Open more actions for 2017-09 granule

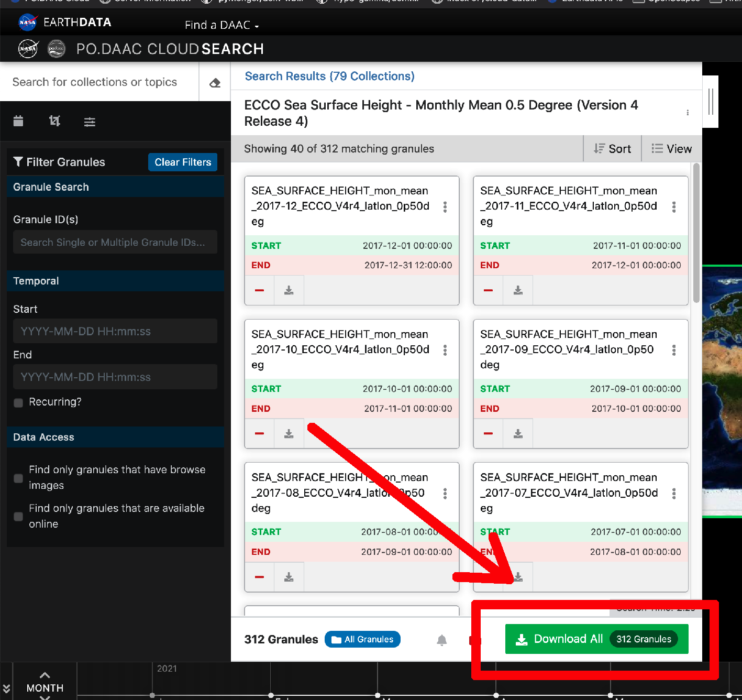pyautogui.click(x=674, y=350)
